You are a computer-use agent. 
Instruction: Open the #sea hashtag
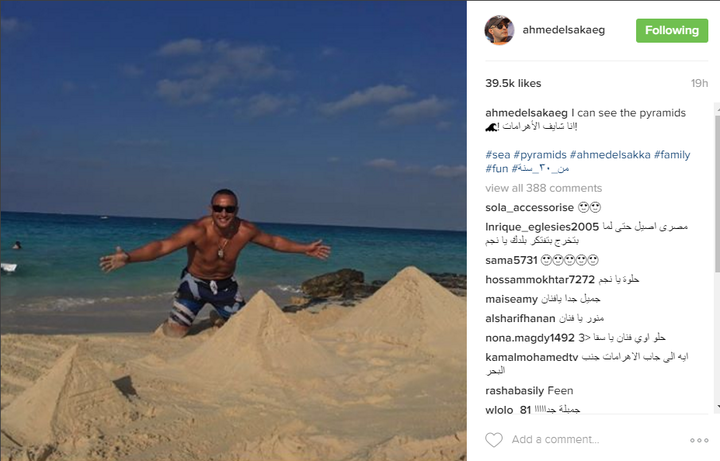pos(498,155)
